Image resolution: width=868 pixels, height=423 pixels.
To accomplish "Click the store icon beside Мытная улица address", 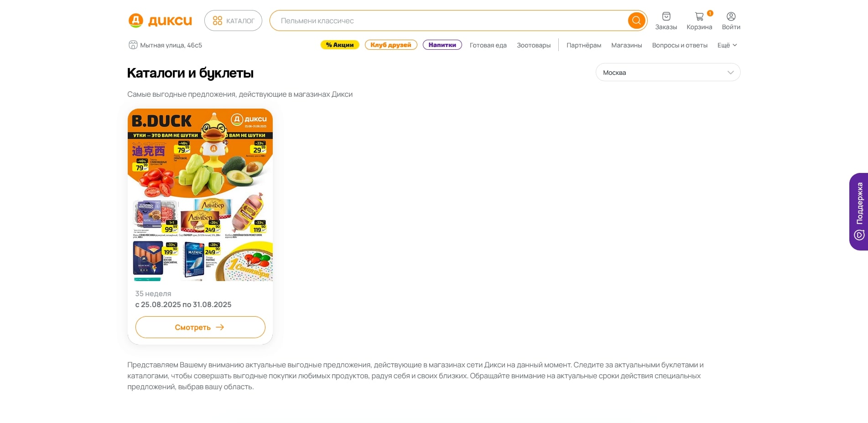I will click(133, 45).
